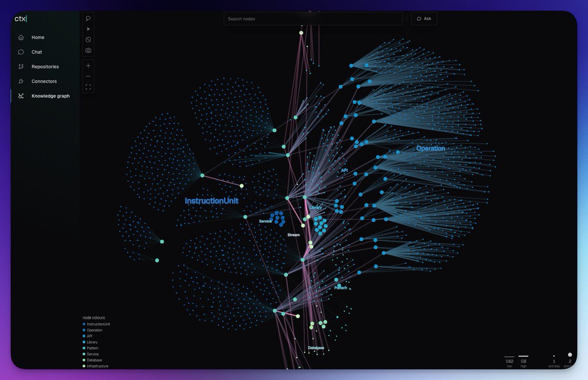The width and height of the screenshot is (588, 380).
Task: Click the Connectors plug icon
Action: (21, 81)
